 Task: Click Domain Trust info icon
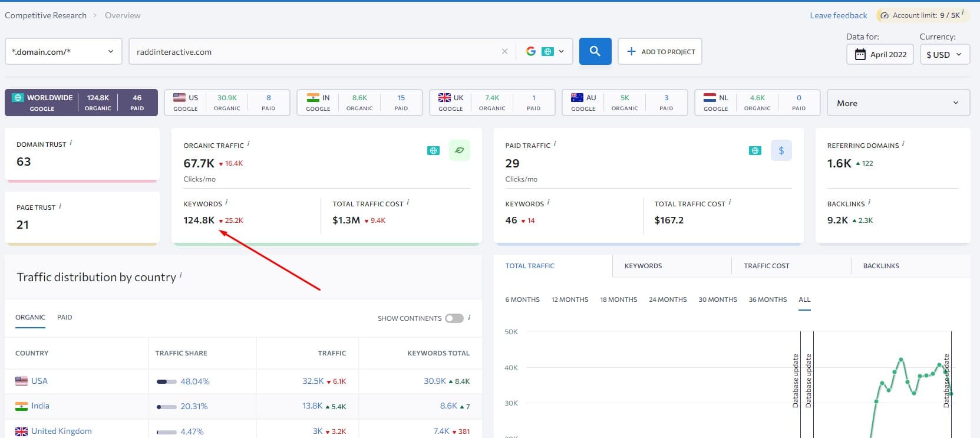(71, 143)
